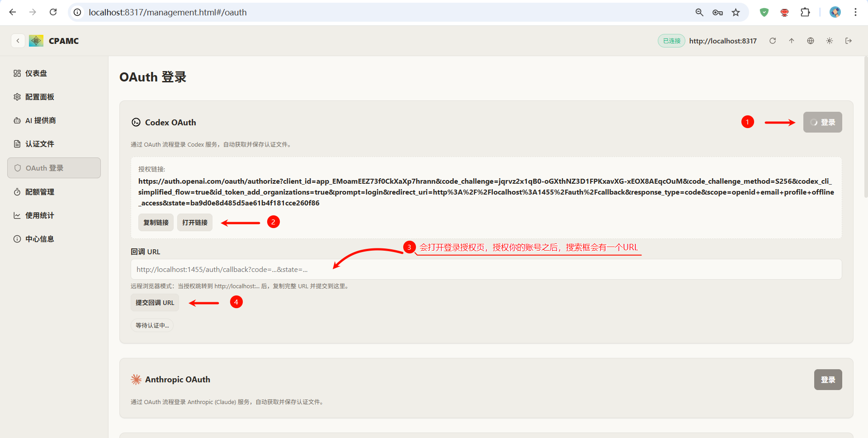Viewport: 868px width, 438px height.
Task: Toggle theme with the sun icon
Action: [x=830, y=41]
